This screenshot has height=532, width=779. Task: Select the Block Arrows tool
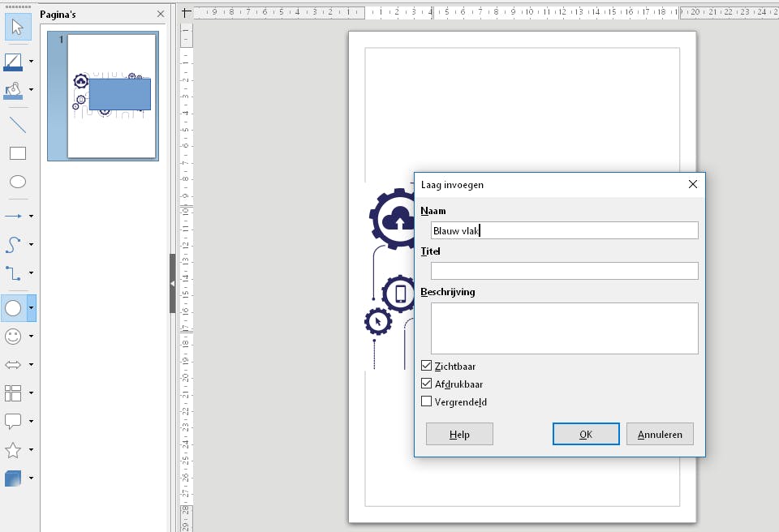13,365
